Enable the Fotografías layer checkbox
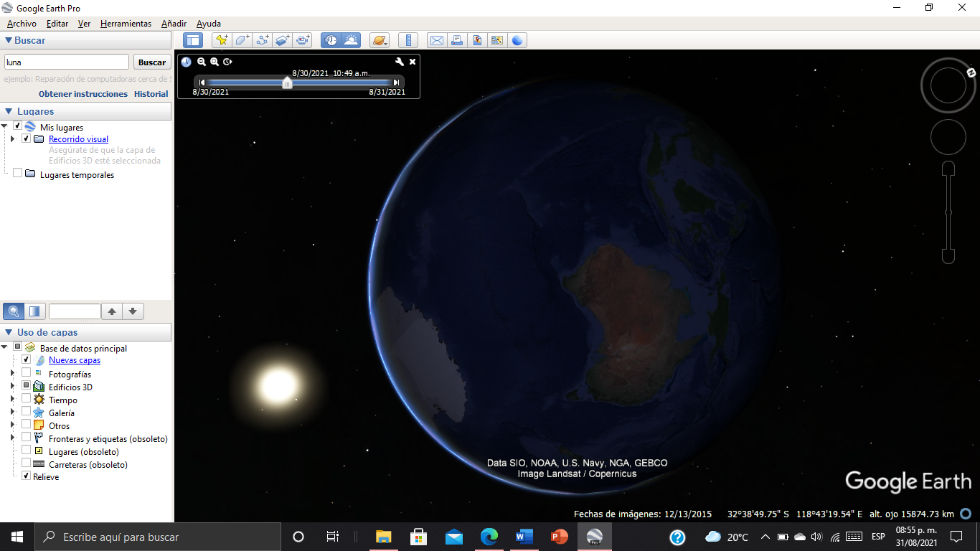 [x=27, y=373]
